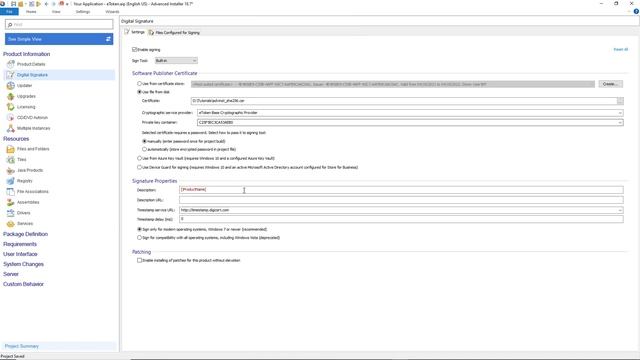Expand the User Interface section
The height and width of the screenshot is (360, 640).
click(20, 254)
